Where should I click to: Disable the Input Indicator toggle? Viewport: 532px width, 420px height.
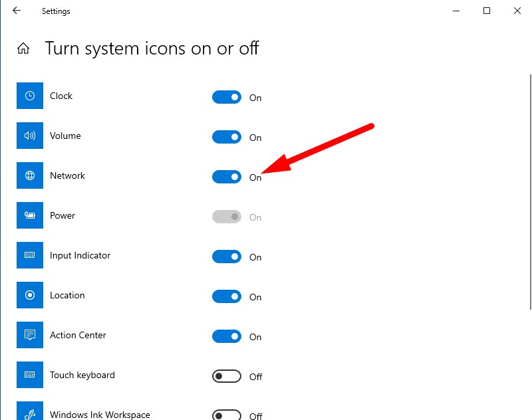coord(226,257)
